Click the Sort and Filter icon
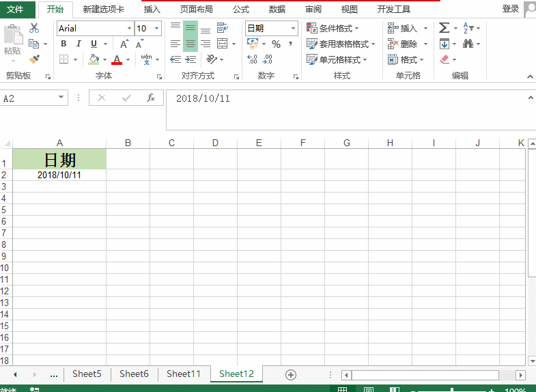536x392 pixels. [468, 28]
